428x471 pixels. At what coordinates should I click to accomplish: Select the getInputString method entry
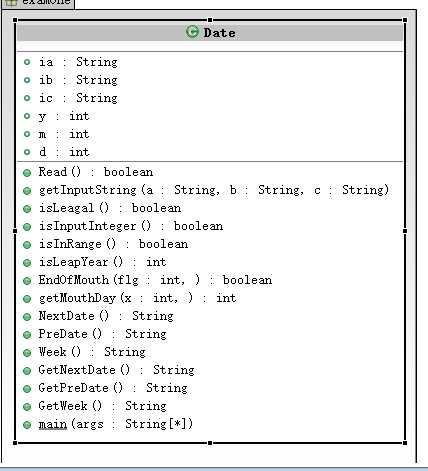214,190
